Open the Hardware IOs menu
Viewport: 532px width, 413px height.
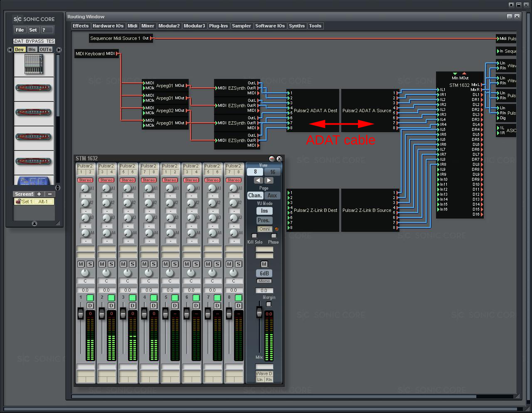(108, 26)
